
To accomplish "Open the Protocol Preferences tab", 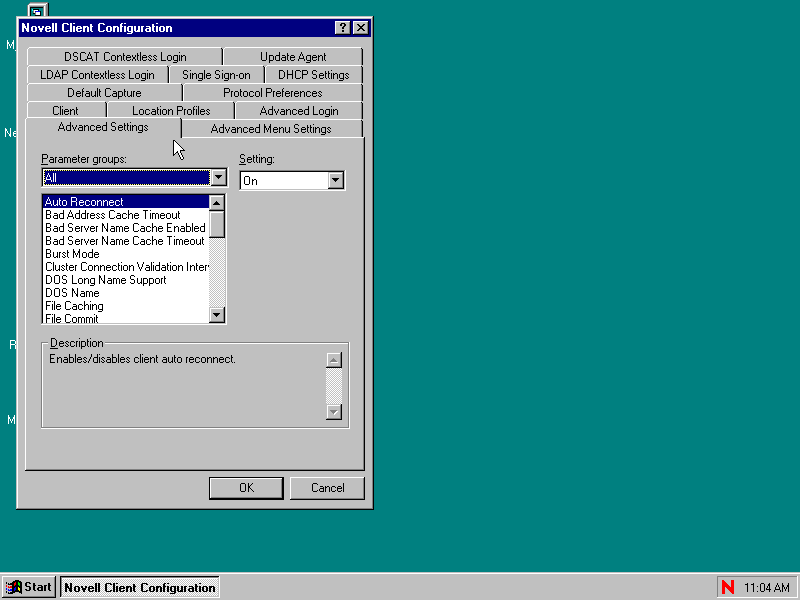I will coord(272,93).
